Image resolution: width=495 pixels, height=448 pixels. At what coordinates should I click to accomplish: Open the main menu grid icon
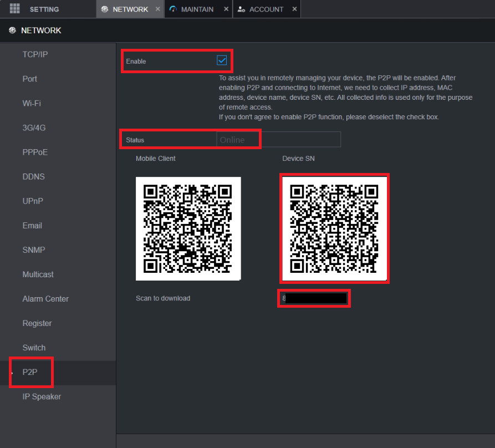click(15, 9)
